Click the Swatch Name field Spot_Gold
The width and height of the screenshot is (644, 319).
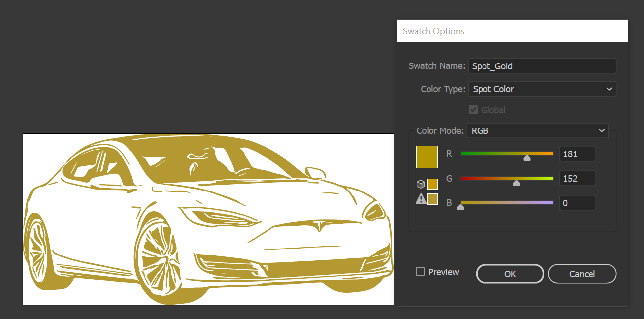(x=542, y=66)
